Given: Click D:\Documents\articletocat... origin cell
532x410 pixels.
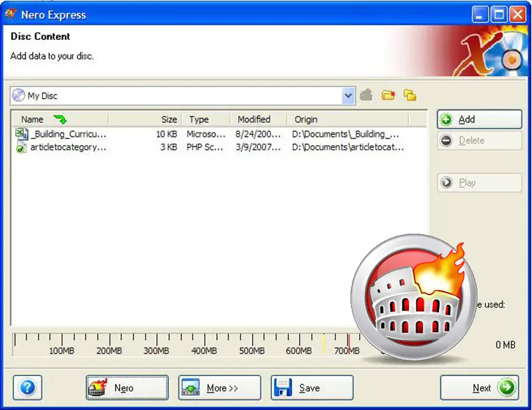Looking at the screenshot, I should tap(348, 147).
